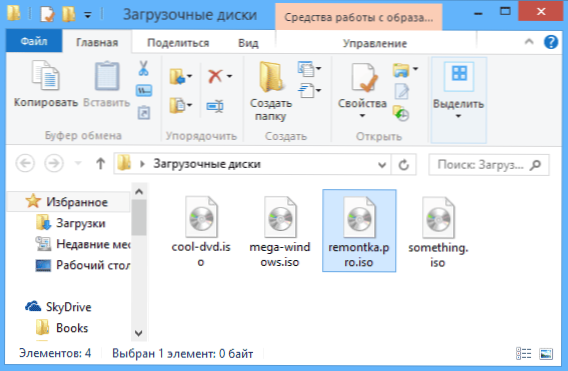Switch to the Вид tab

coord(248,43)
